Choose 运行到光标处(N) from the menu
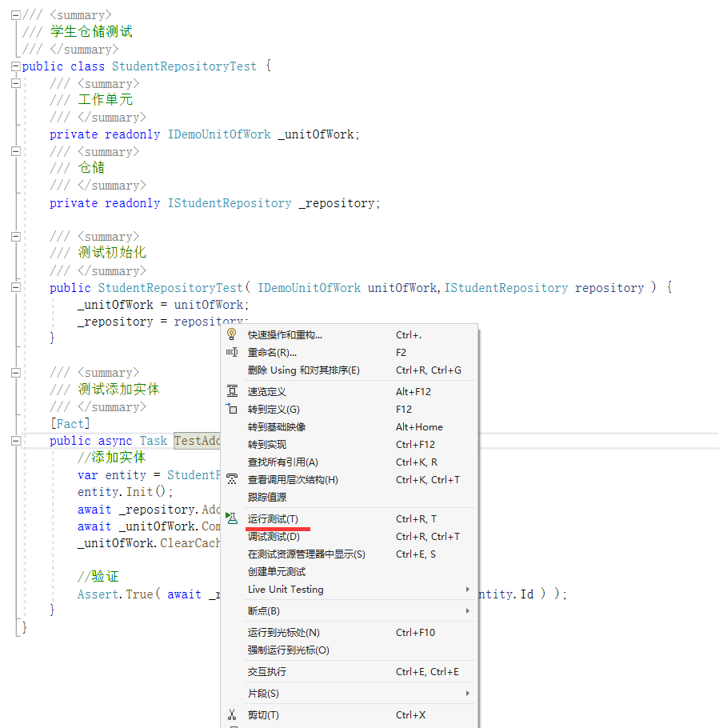 coord(283,632)
